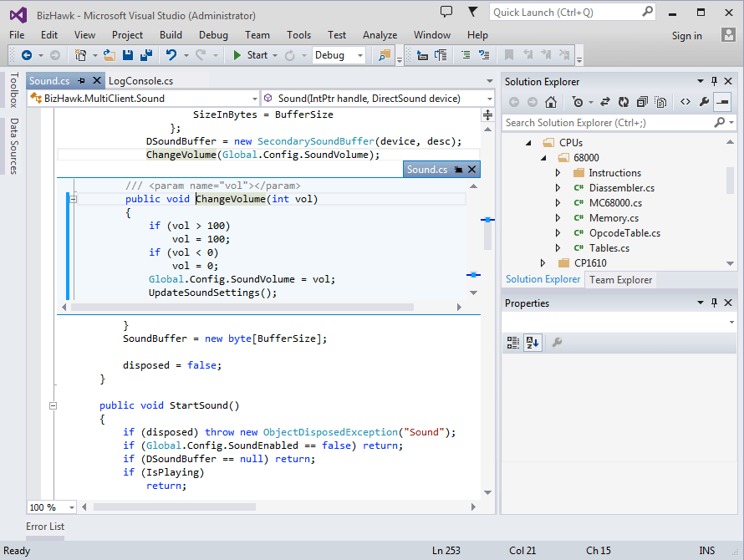Save the current file with the disk icon

[128, 55]
